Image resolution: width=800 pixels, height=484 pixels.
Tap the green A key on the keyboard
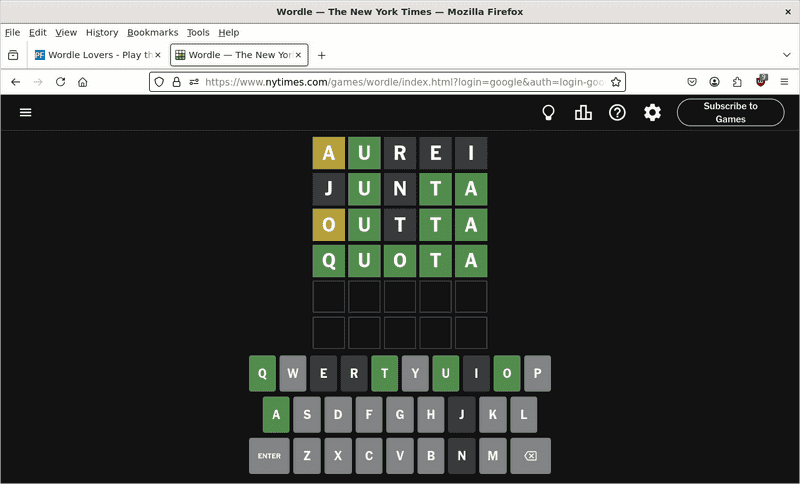point(276,415)
